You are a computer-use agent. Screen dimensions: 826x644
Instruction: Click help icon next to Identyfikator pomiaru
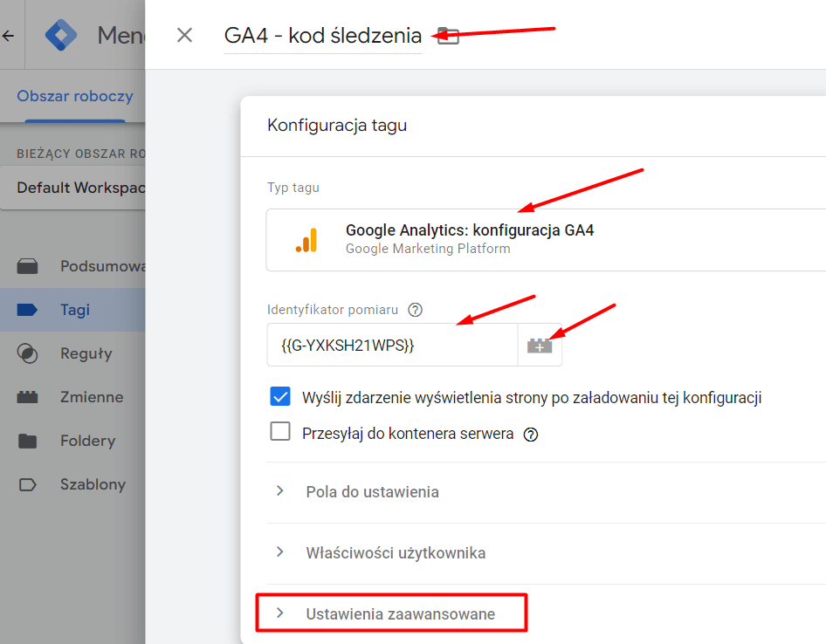point(415,310)
